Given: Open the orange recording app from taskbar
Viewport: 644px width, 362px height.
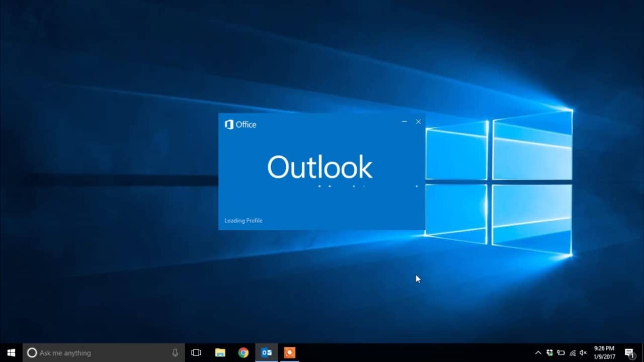Looking at the screenshot, I should (289, 352).
